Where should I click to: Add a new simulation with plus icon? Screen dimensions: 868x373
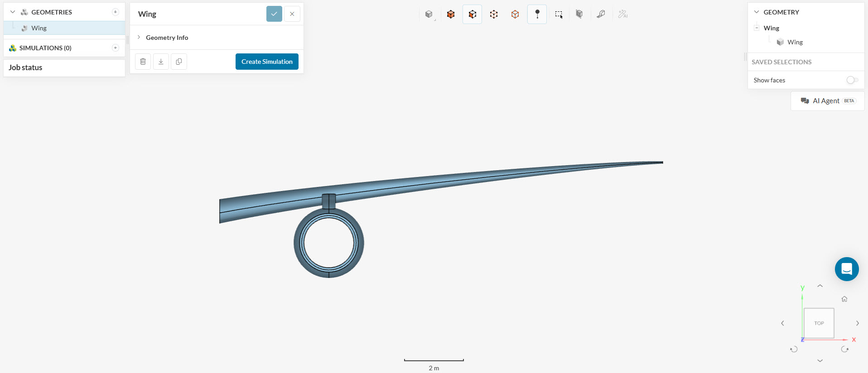(116, 48)
